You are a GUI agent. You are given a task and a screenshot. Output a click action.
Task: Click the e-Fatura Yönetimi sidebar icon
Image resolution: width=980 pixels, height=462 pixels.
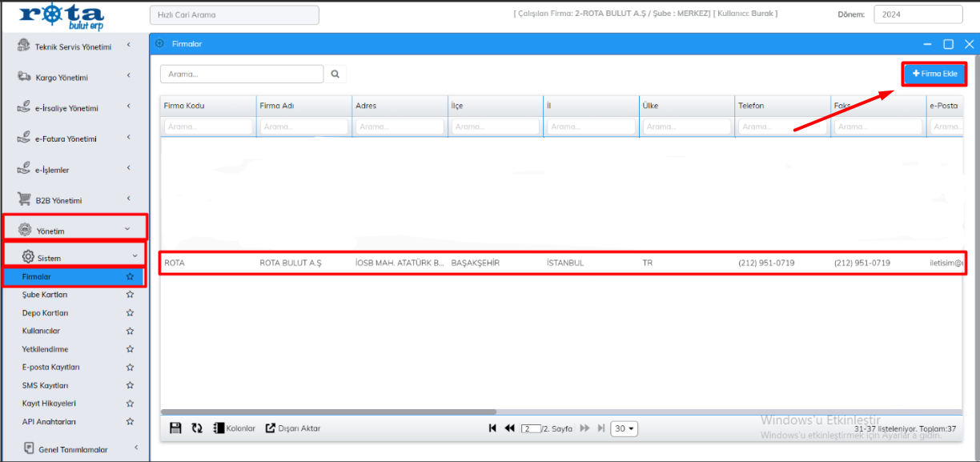[x=22, y=137]
